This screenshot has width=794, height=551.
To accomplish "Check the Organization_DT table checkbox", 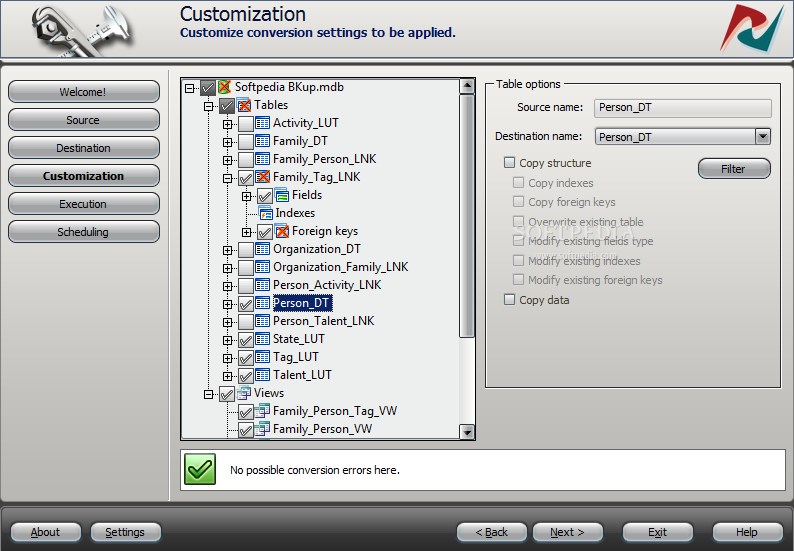I will click(x=246, y=250).
